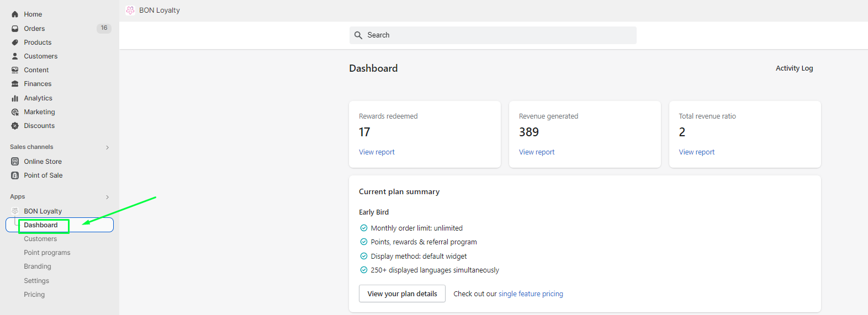Select the Customers person icon

tap(15, 56)
